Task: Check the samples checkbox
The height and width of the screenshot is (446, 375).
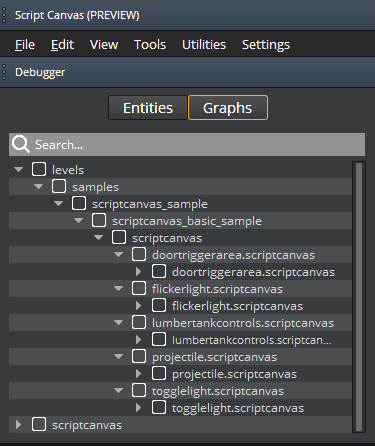Action: pos(59,186)
